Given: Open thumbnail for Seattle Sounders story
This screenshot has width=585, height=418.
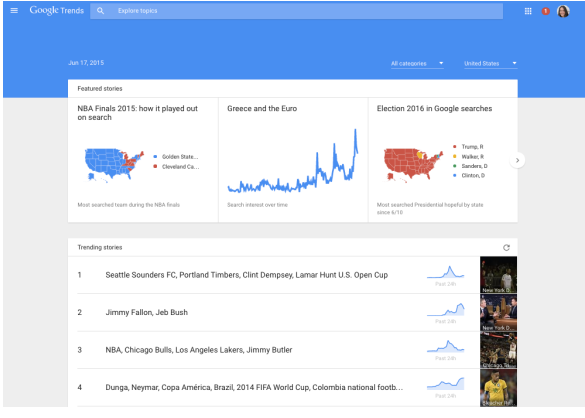Looking at the screenshot, I should tap(498, 275).
